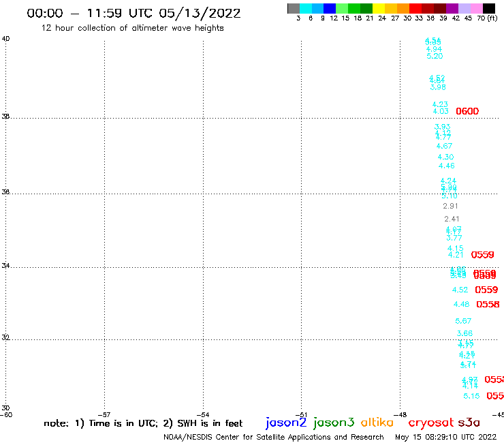Viewport: 504px width, 443px height.
Task: Select the 3.66 wave height value
Action: tap(464, 333)
